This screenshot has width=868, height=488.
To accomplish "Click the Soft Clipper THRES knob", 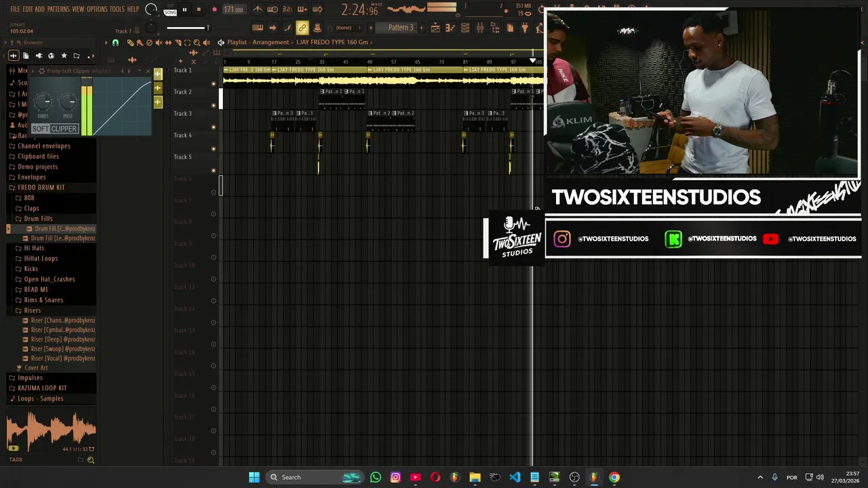I will pos(43,102).
